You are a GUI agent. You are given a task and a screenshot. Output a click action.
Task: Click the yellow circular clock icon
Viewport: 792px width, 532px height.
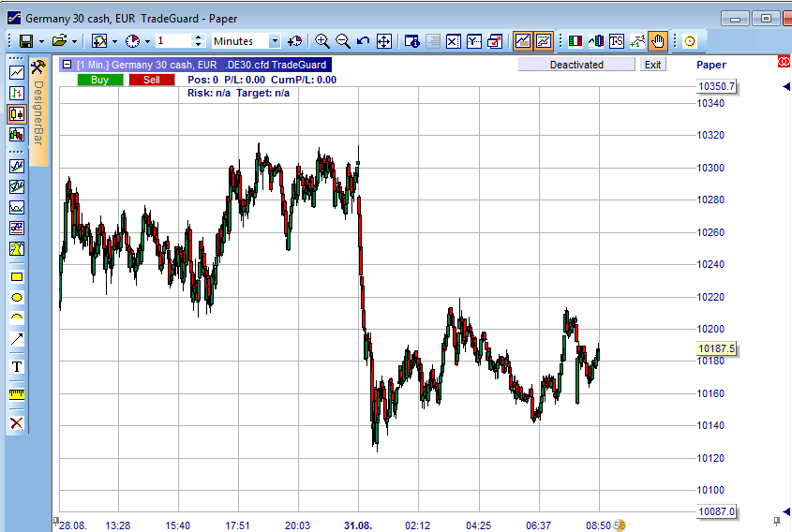(x=690, y=41)
